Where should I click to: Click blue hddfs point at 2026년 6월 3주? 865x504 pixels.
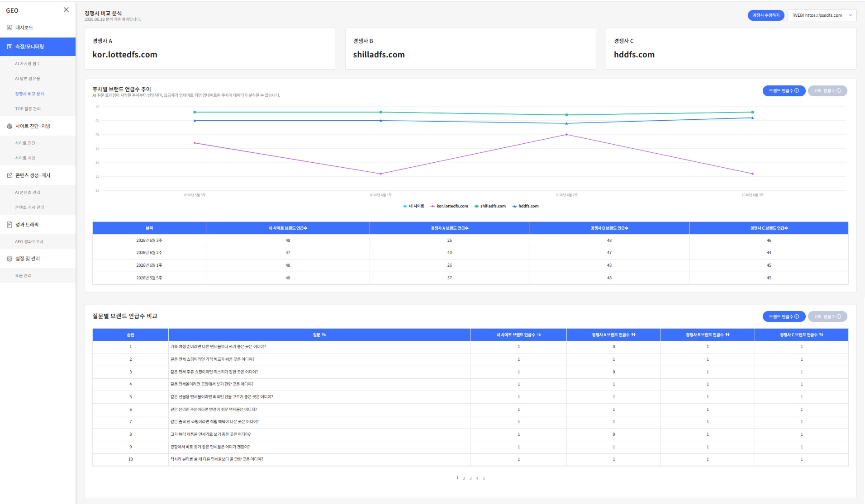pos(752,118)
